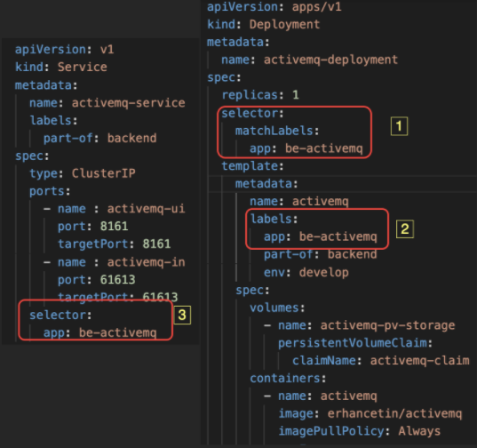The height and width of the screenshot is (448, 477).
Task: Click the 'containers:' key
Action: coord(288,379)
